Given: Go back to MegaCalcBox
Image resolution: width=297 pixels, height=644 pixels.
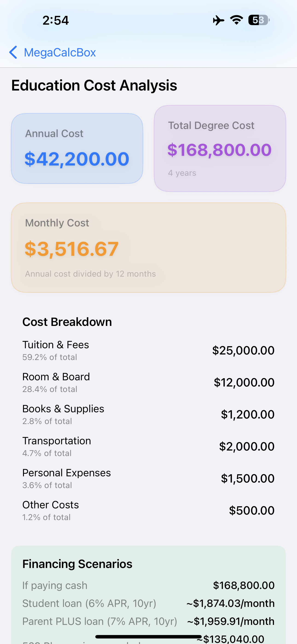Looking at the screenshot, I should (60, 53).
